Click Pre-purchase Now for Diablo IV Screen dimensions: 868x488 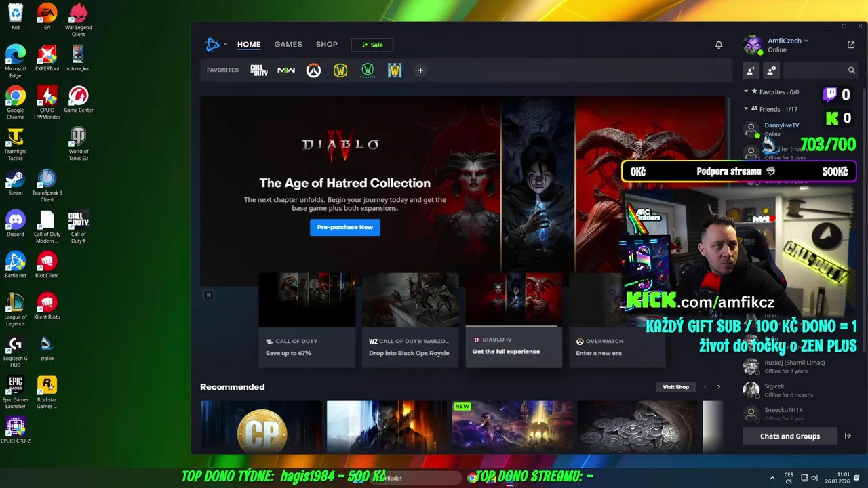pyautogui.click(x=345, y=227)
